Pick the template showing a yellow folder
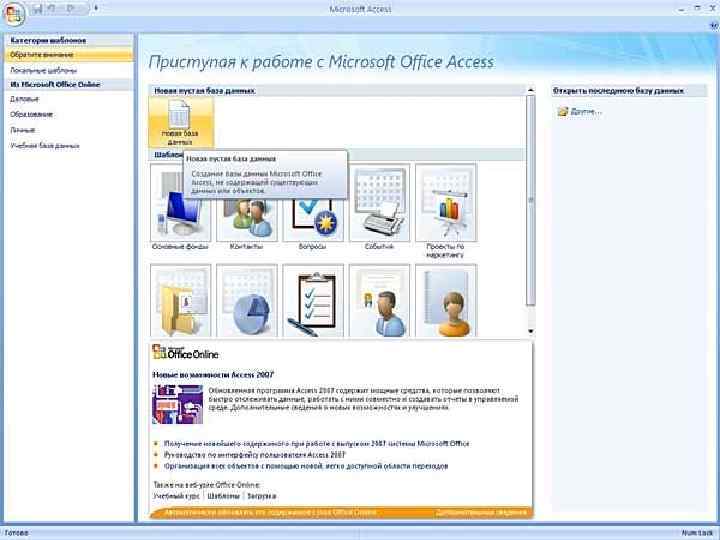The height and width of the screenshot is (540, 720). tap(180, 301)
